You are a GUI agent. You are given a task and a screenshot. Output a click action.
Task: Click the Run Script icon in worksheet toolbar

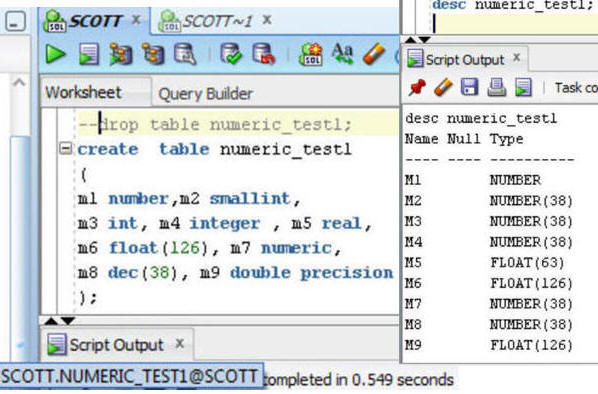(x=89, y=54)
